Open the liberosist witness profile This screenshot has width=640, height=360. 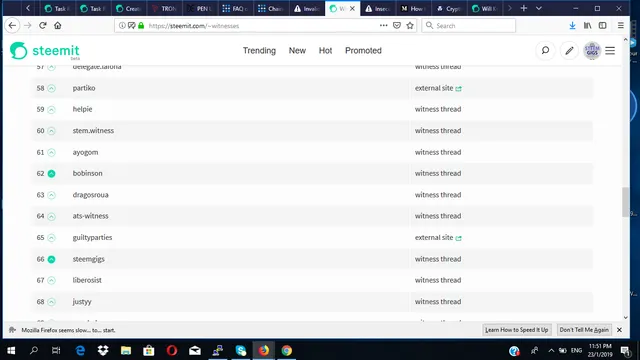tap(87, 280)
